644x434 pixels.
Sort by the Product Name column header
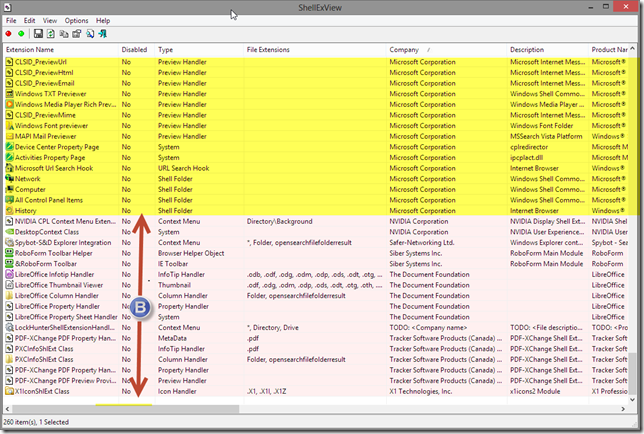coord(609,50)
